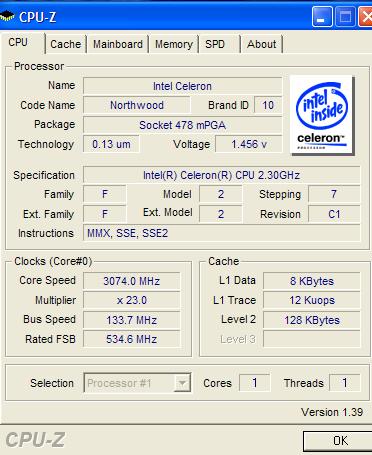Screen dimensions: 372x455
Task: Click the CPU-Z chip icon in title bar
Action: point(7,16)
